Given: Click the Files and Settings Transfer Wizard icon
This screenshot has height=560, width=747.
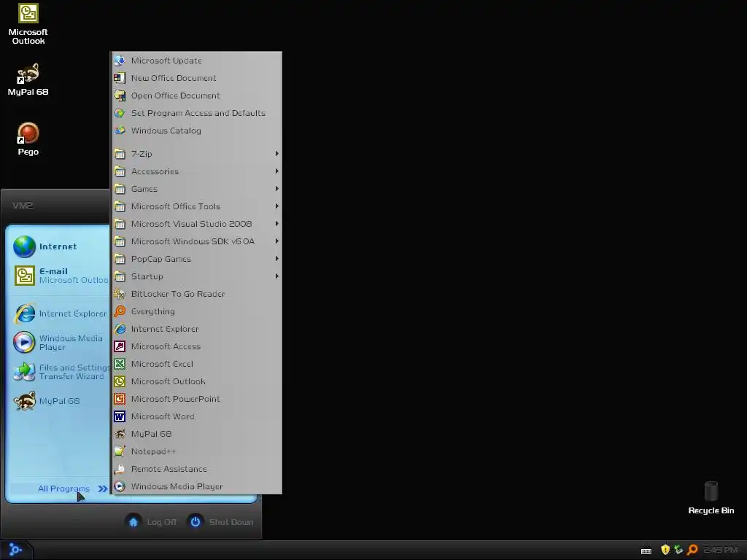Looking at the screenshot, I should pyautogui.click(x=24, y=372).
